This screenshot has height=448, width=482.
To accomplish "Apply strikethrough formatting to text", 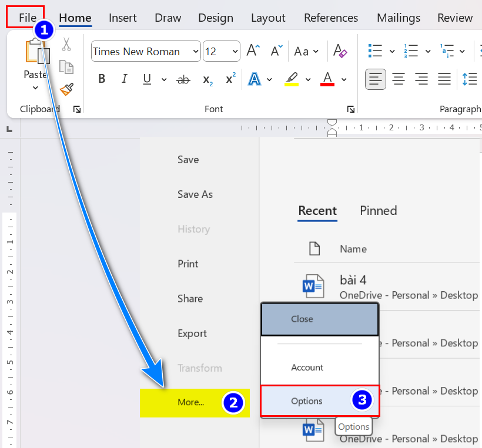I will point(183,79).
